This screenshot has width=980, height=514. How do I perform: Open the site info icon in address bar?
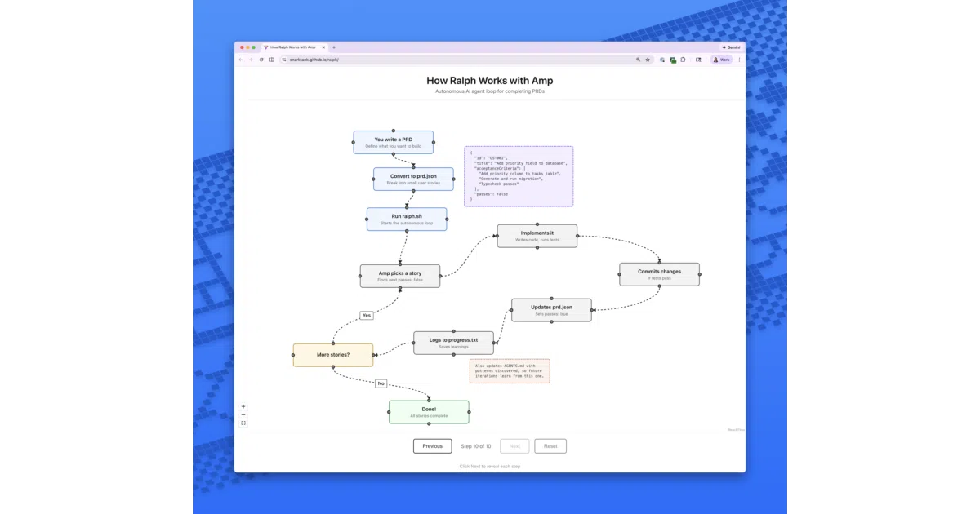point(284,60)
